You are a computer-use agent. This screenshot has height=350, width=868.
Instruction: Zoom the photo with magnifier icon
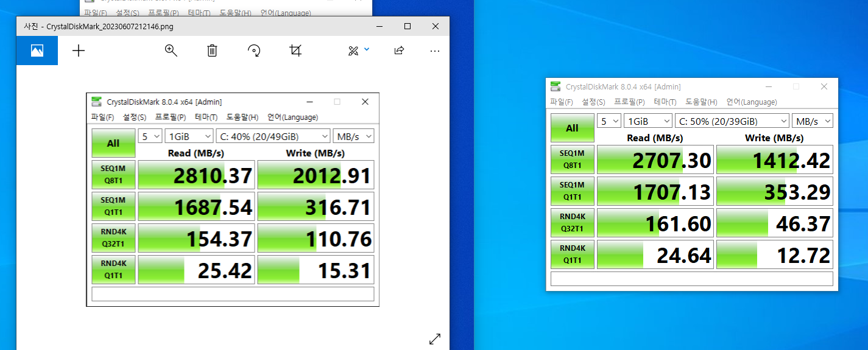tap(171, 51)
